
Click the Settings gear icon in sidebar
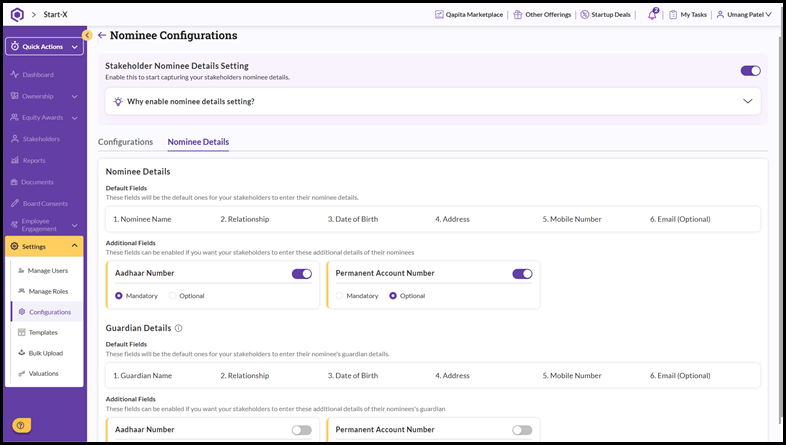[15, 246]
